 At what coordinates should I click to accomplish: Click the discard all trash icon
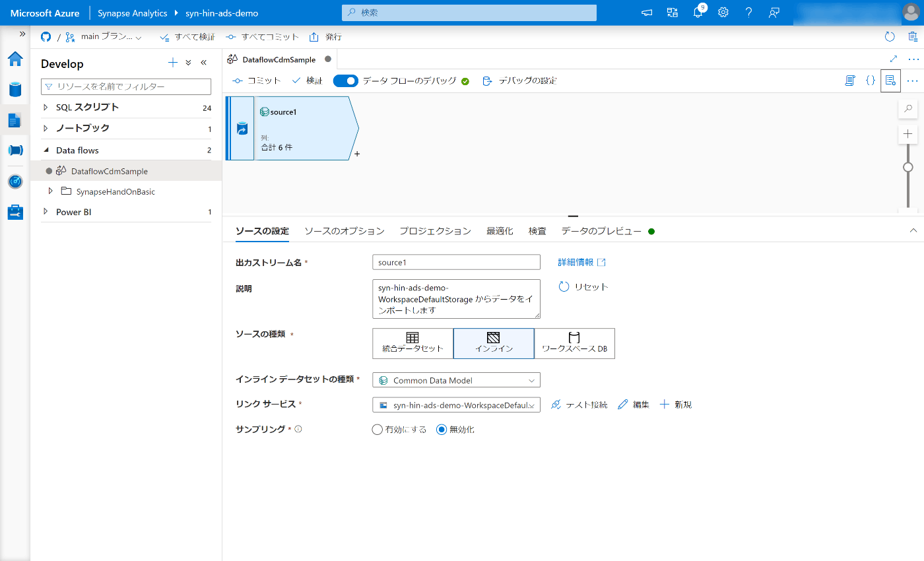[912, 37]
